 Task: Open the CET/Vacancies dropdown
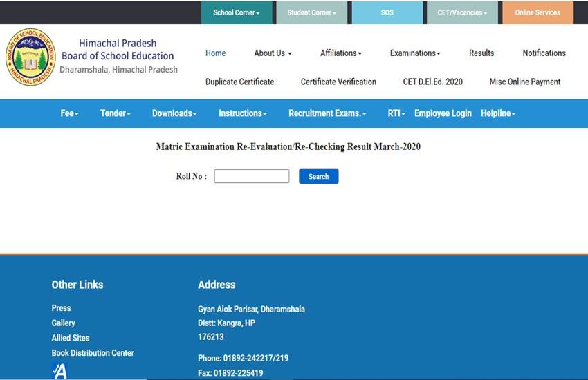pyautogui.click(x=462, y=12)
